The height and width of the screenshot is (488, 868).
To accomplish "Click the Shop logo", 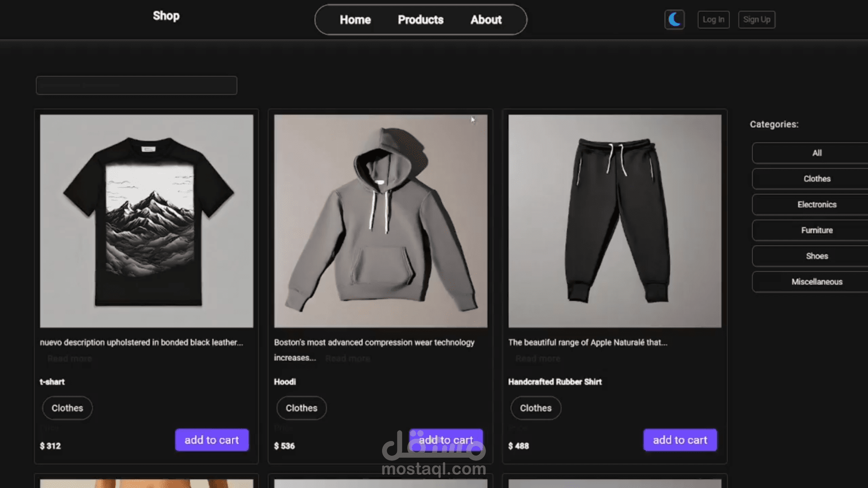I will click(166, 16).
